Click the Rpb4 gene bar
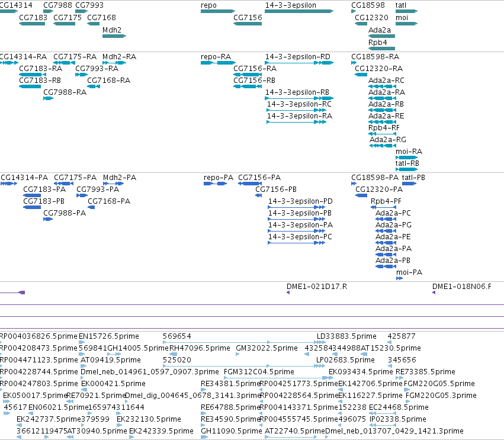Screen dimensions: 504x440 tap(381, 49)
